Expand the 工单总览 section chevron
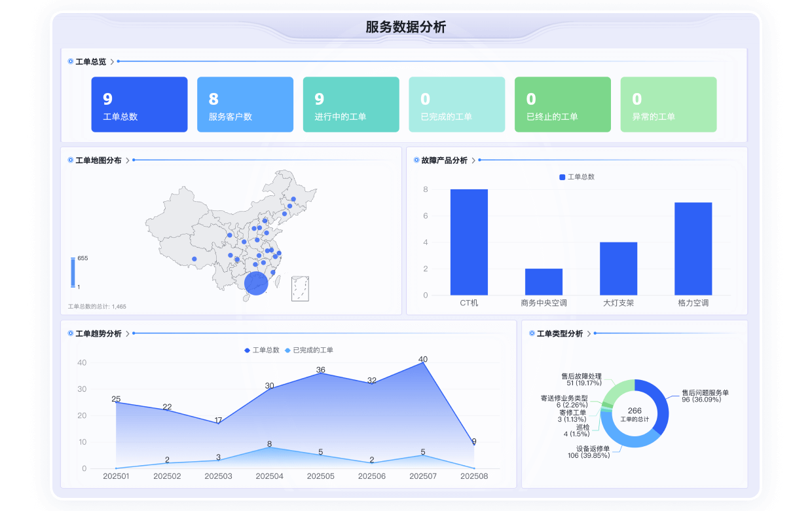This screenshot has height=511, width=812. [112, 62]
